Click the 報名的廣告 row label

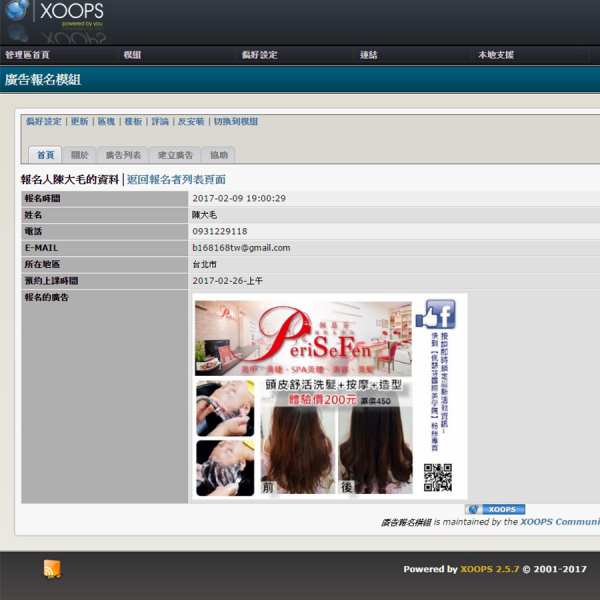tap(47, 297)
